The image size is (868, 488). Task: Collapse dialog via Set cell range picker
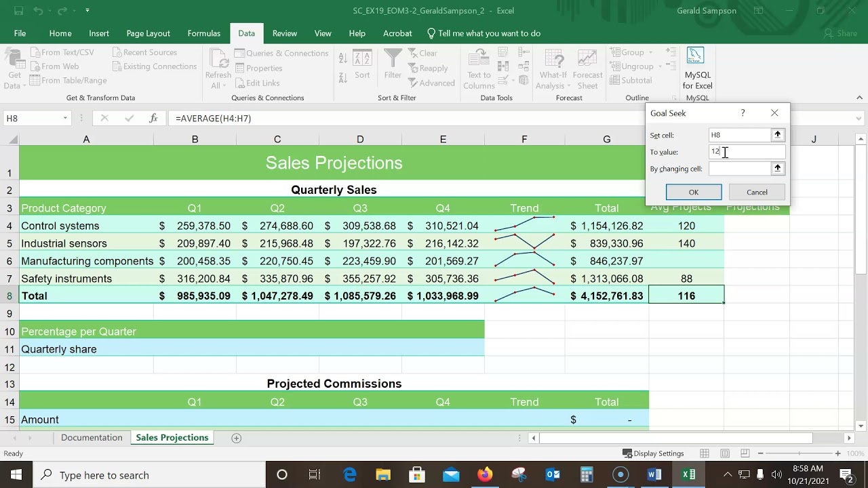pyautogui.click(x=778, y=134)
